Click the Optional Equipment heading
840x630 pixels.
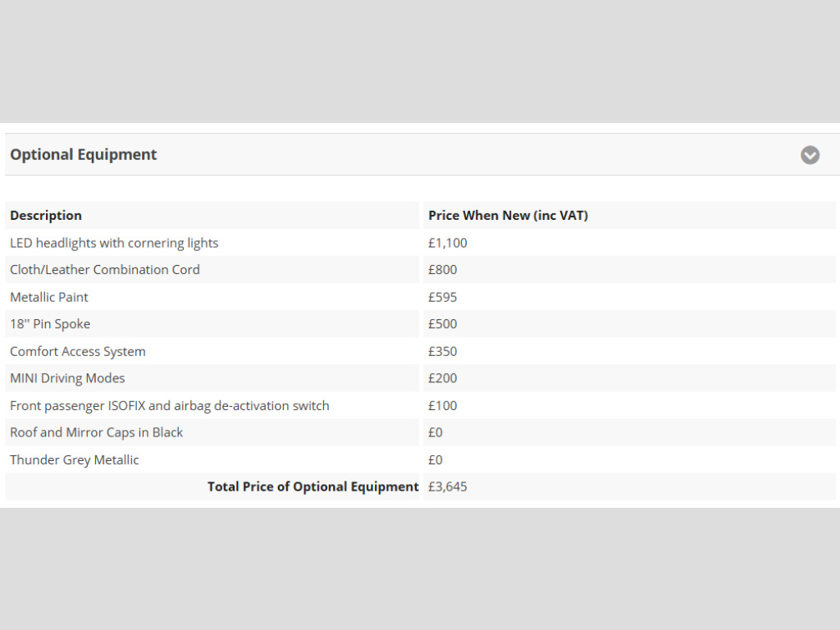(x=84, y=154)
